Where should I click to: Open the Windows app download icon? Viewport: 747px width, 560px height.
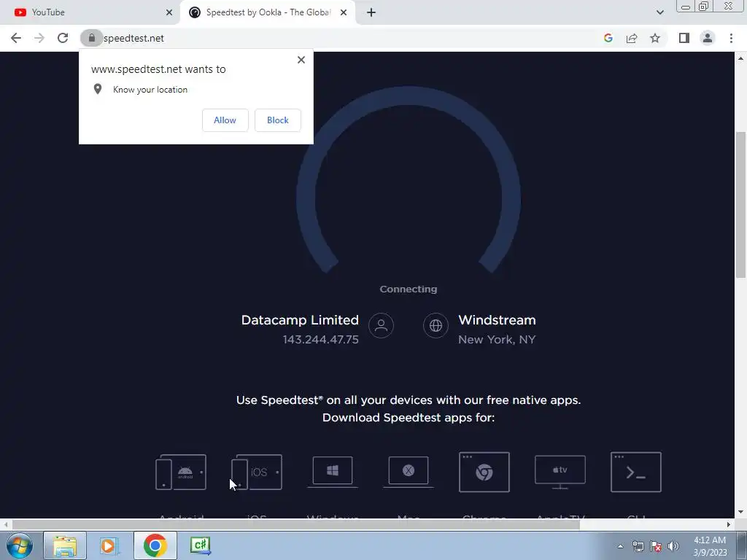[333, 472]
